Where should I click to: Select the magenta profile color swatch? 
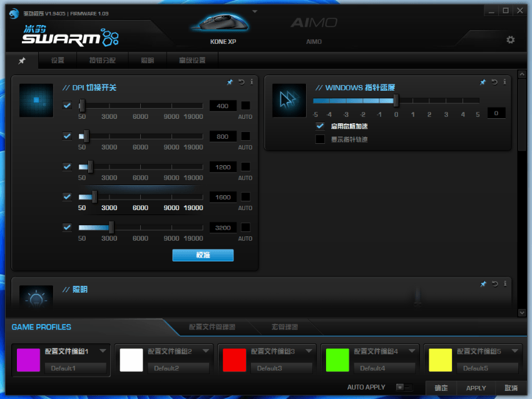click(x=29, y=360)
